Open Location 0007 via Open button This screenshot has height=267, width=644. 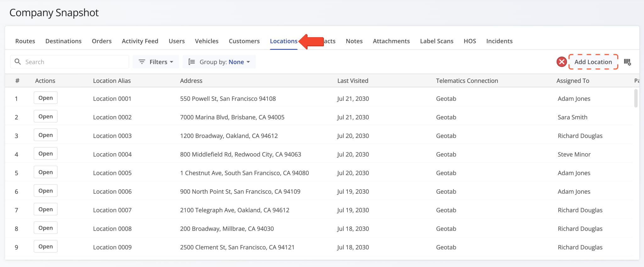[x=46, y=209]
